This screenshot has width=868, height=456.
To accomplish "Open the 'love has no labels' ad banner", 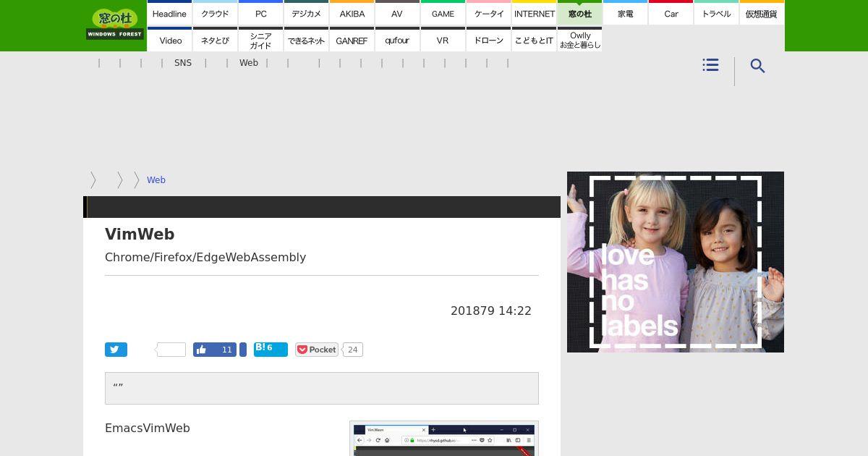I will 676,262.
